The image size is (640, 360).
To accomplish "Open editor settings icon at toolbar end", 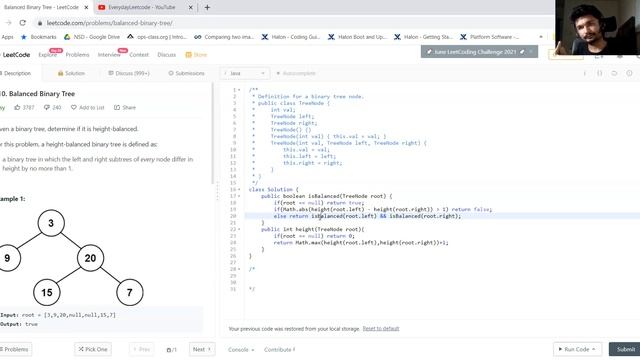I will pos(629,73).
